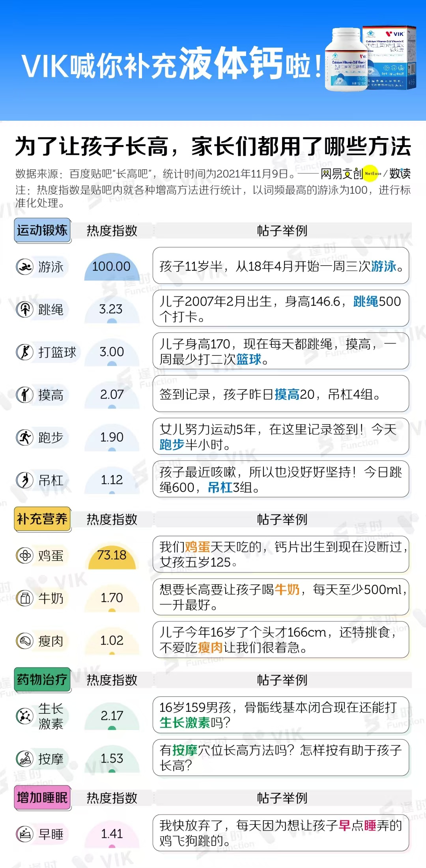
Task: Select the pink 增加睡眠 category label
Action: [x=43, y=798]
